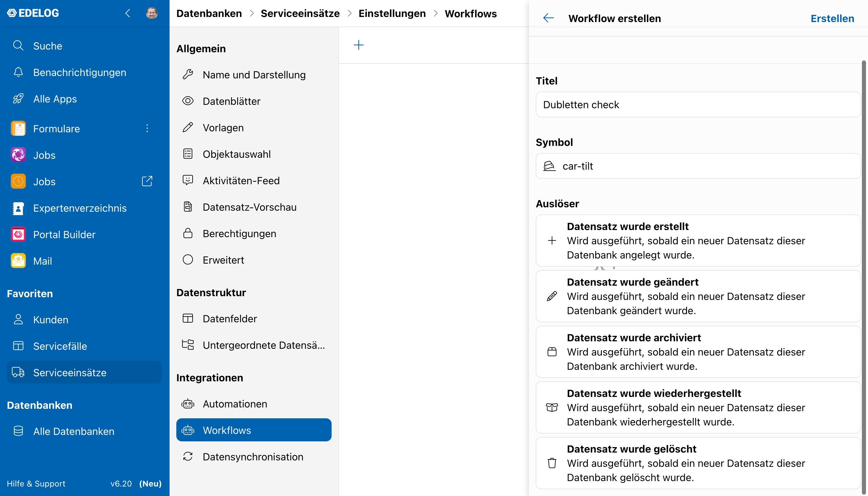Viewport: 868px width, 496px height.
Task: Select trigger Datensatz wurde wiederhergestellt
Action: point(698,407)
